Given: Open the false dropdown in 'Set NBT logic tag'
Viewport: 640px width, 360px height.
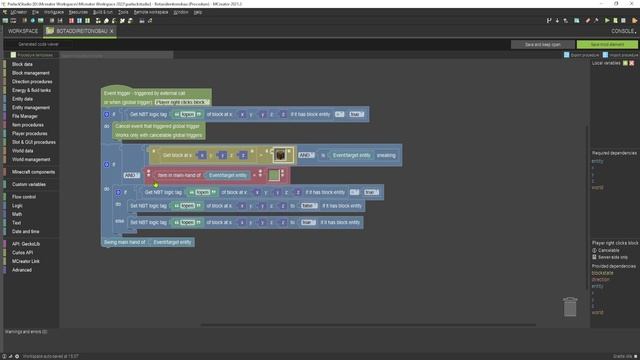Looking at the screenshot, I should (x=309, y=206).
